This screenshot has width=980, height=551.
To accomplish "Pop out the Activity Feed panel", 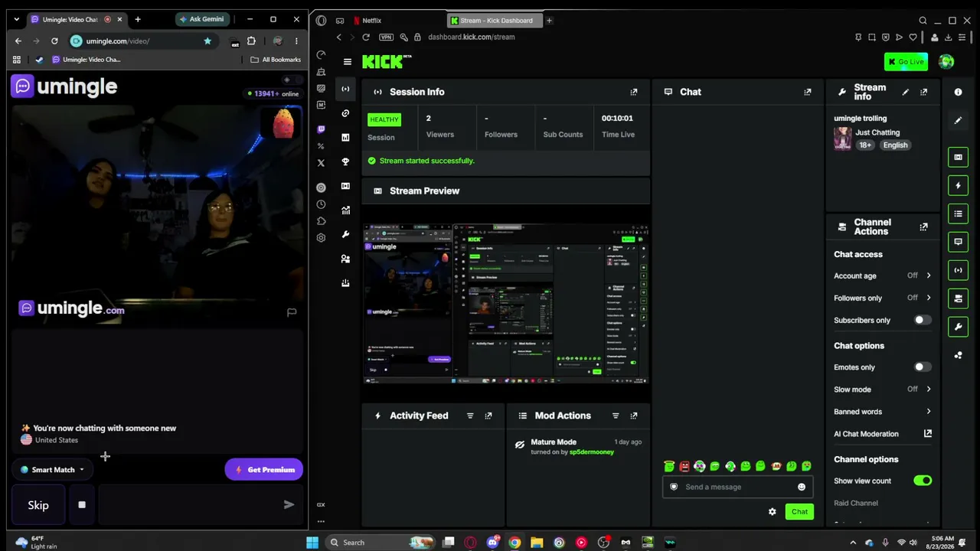I will [x=488, y=416].
